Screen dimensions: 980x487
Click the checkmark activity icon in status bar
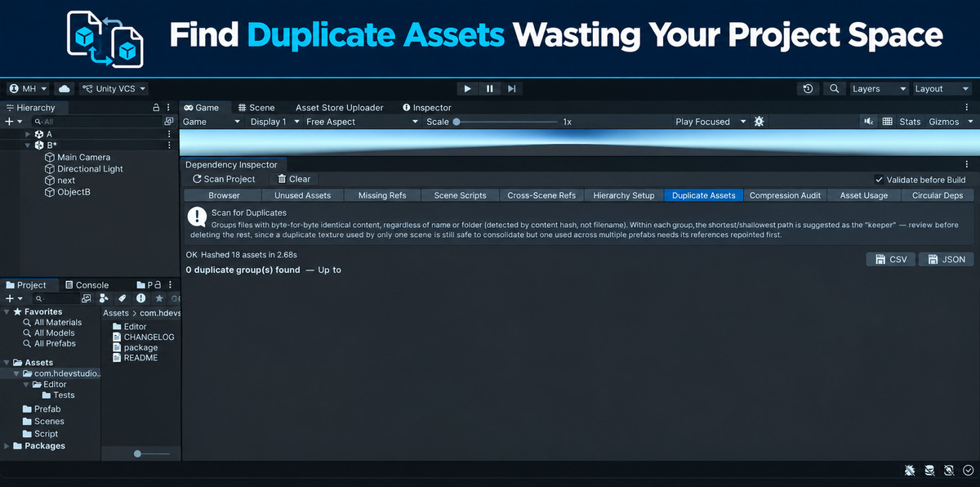[x=969, y=471]
